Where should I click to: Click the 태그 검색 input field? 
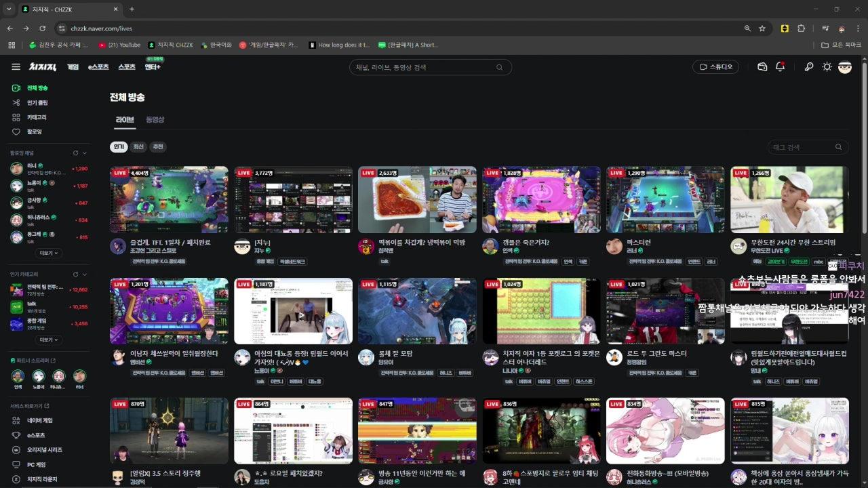[802, 147]
